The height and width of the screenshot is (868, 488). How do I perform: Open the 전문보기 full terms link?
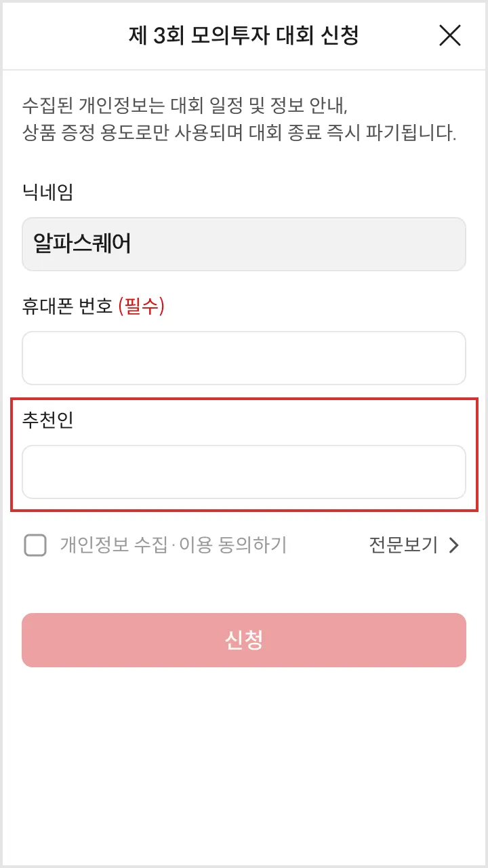coord(403,545)
